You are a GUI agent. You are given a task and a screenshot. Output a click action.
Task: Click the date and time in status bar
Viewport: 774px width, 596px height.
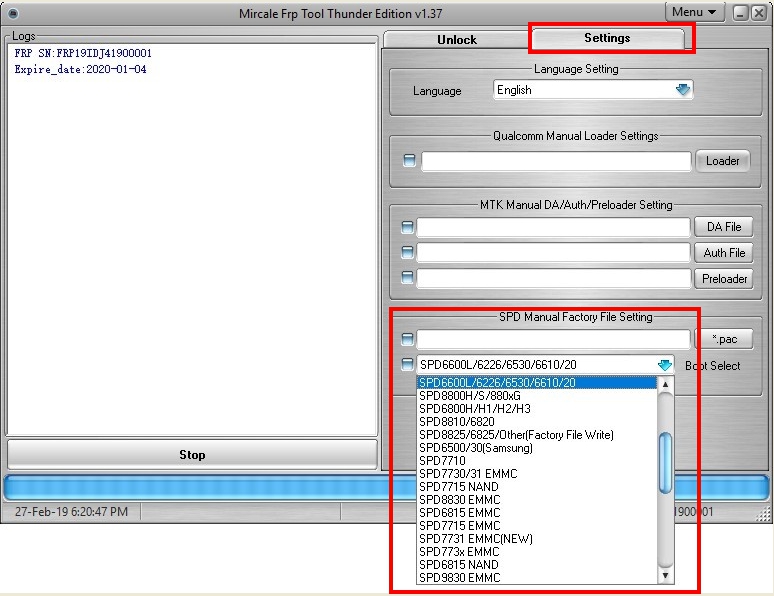pos(71,512)
